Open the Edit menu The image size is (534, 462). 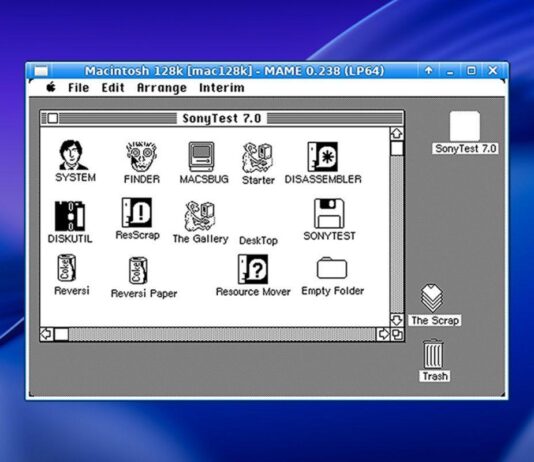point(113,87)
